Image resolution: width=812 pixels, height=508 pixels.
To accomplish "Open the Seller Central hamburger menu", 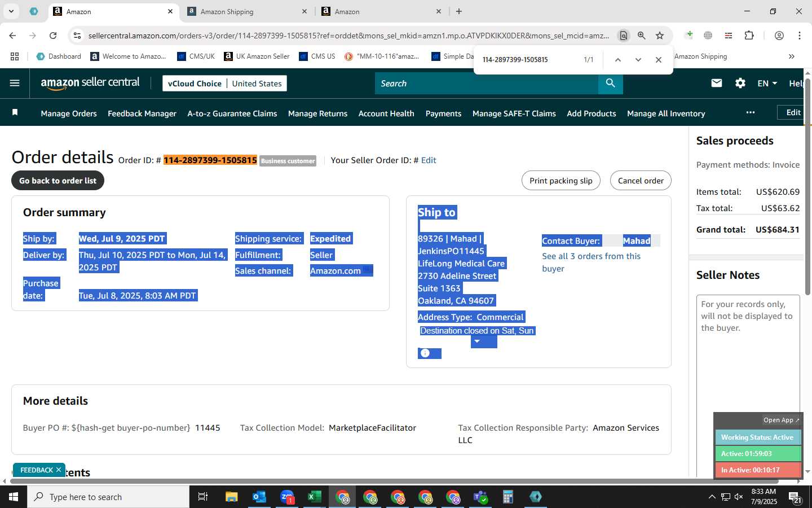I will point(15,83).
